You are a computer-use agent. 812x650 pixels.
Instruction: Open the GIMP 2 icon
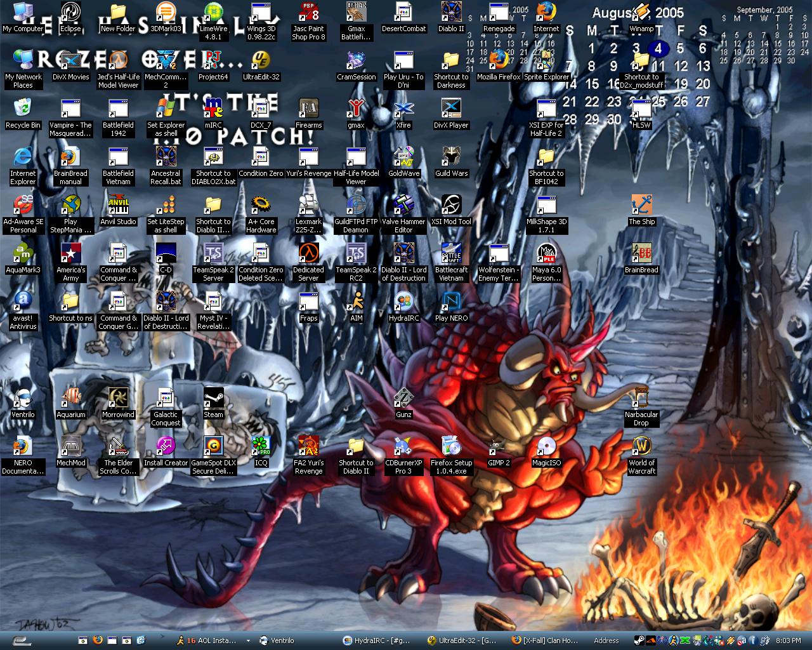499,447
